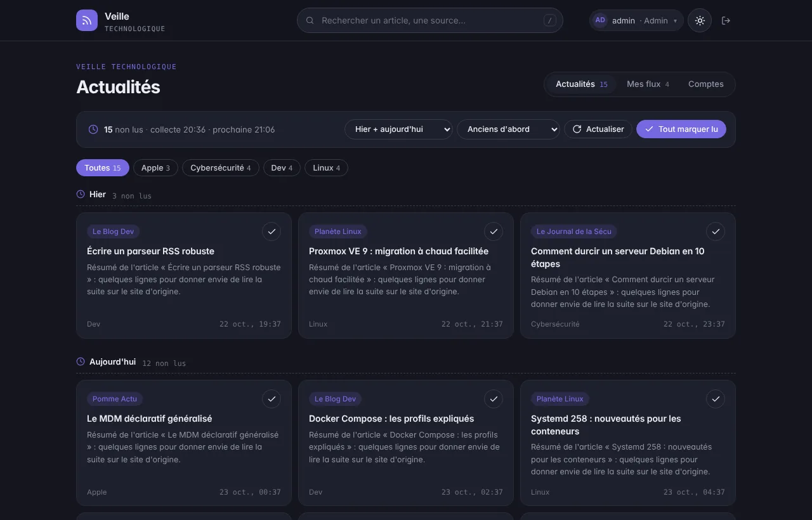This screenshot has height=520, width=812.
Task: Click the timestamp "22 oct., 21:37"
Action: click(472, 324)
